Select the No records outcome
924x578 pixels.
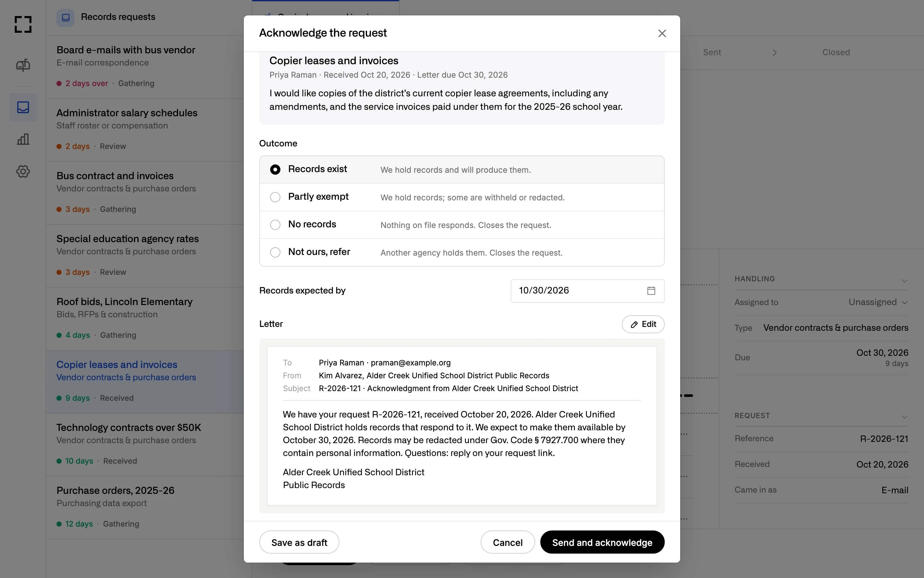[462, 225]
